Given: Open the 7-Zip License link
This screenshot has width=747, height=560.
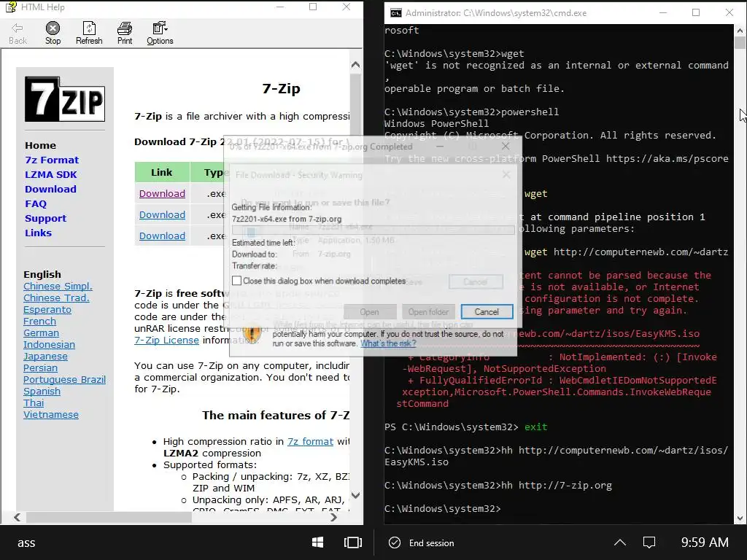Looking at the screenshot, I should tap(166, 341).
